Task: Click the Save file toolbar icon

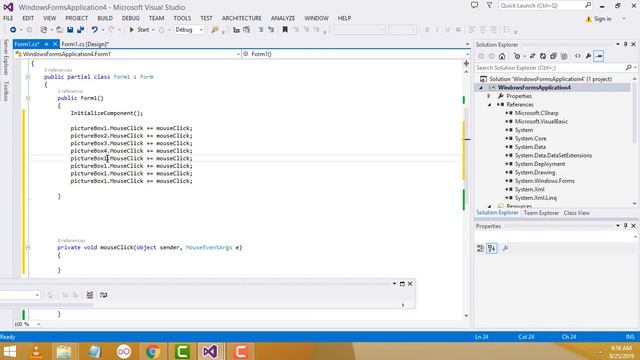Action: click(70, 30)
